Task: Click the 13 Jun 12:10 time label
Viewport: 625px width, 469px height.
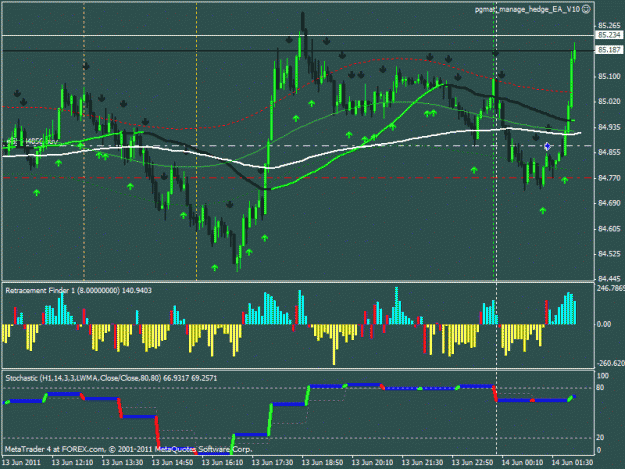Action: coord(73,463)
